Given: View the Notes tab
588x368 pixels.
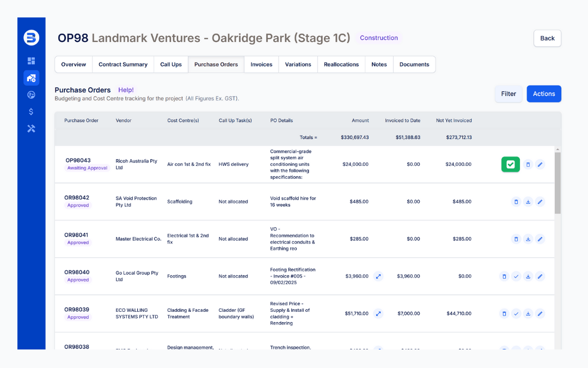Looking at the screenshot, I should pos(379,64).
